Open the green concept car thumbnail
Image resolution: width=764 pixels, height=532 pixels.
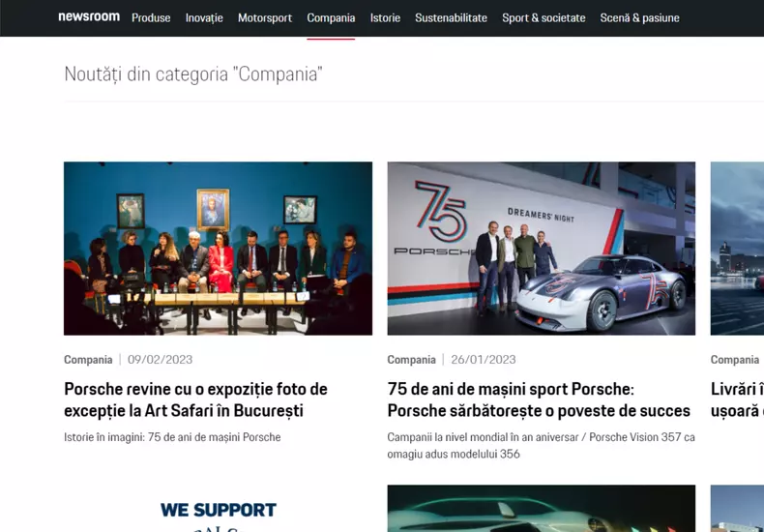pyautogui.click(x=542, y=509)
